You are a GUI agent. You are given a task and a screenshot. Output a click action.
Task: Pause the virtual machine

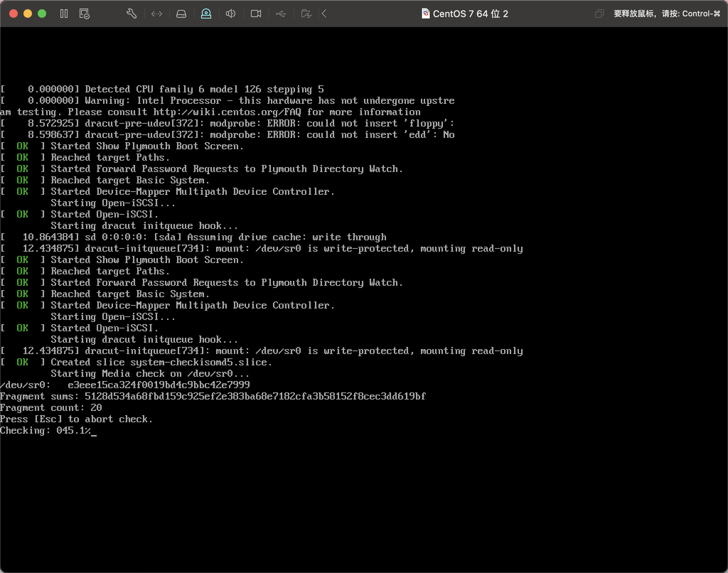[64, 14]
